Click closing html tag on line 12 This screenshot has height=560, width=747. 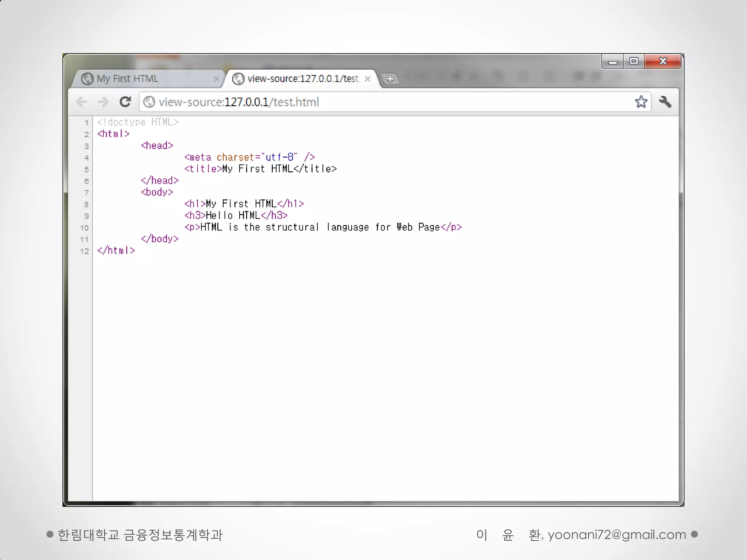(x=116, y=250)
